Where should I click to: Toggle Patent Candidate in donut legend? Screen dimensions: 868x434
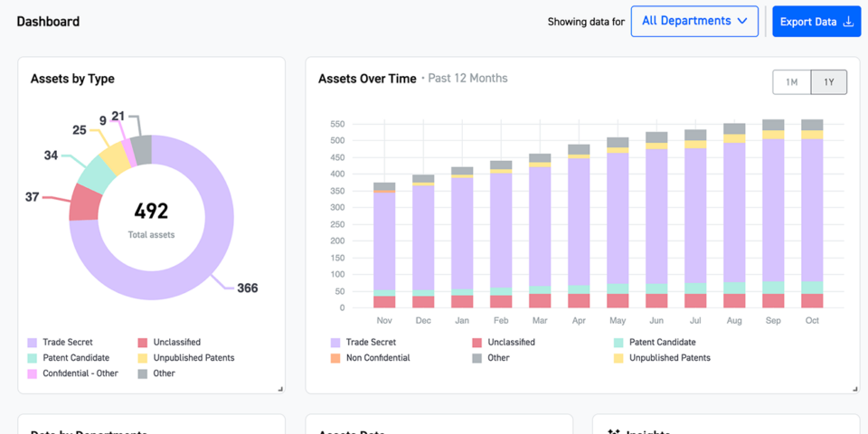[x=69, y=358]
